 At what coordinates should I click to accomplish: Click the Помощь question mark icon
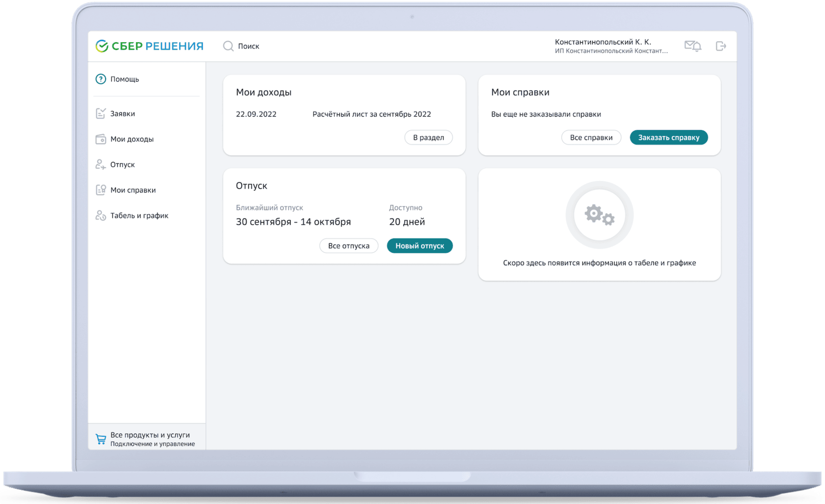click(x=101, y=79)
